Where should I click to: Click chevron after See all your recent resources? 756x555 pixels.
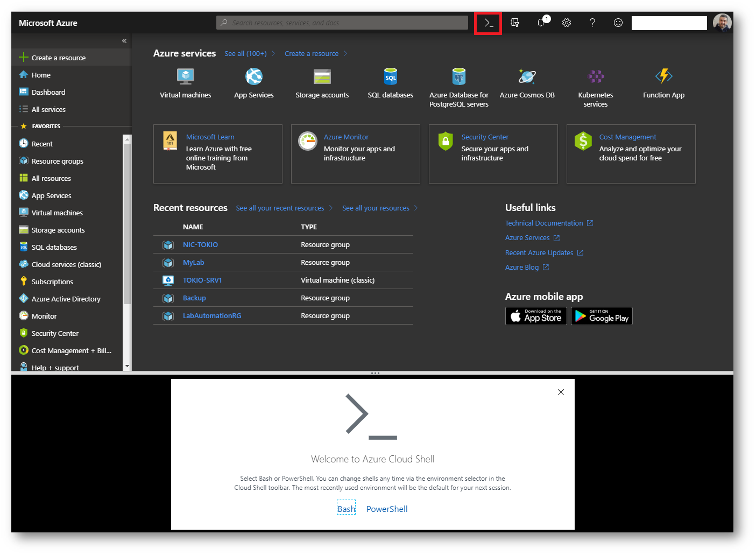coord(331,208)
